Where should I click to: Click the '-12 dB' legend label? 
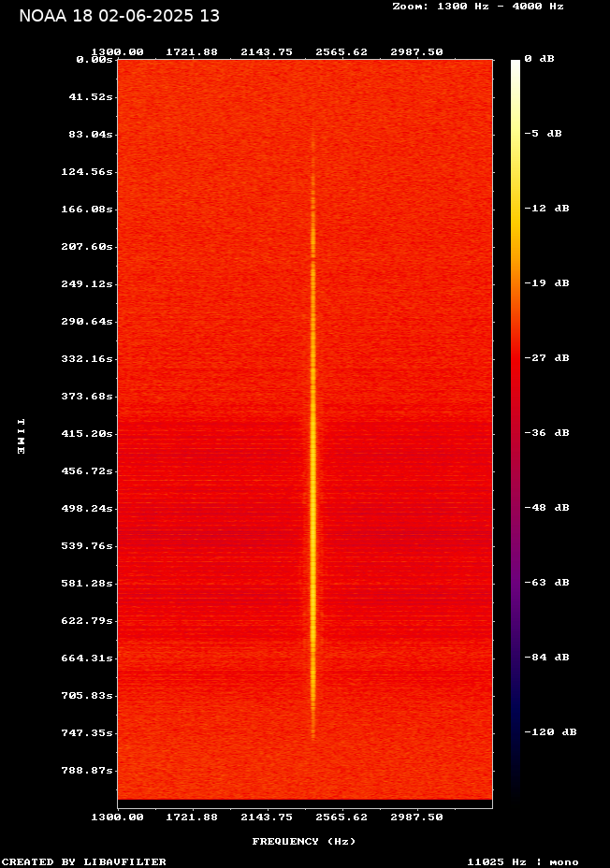coord(547,208)
